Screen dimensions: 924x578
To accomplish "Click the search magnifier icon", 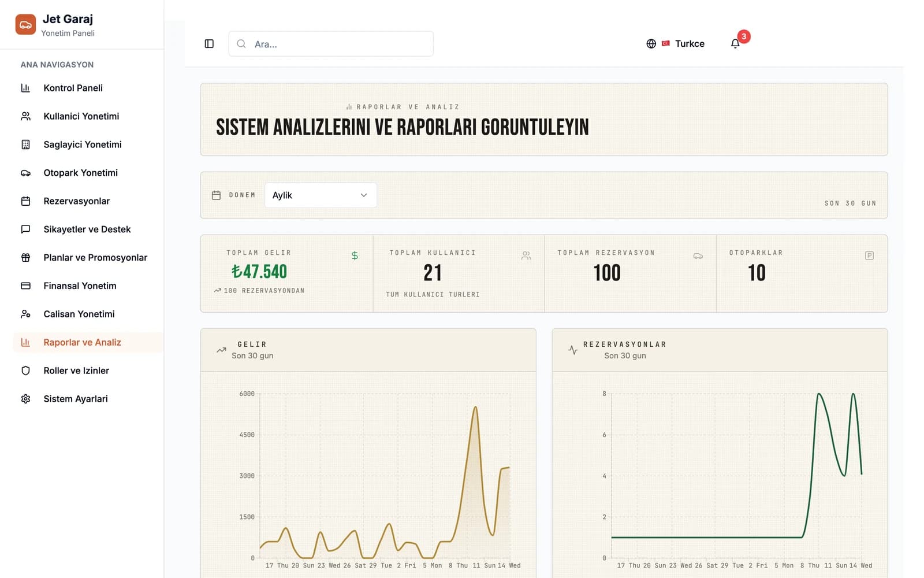I will click(x=241, y=44).
